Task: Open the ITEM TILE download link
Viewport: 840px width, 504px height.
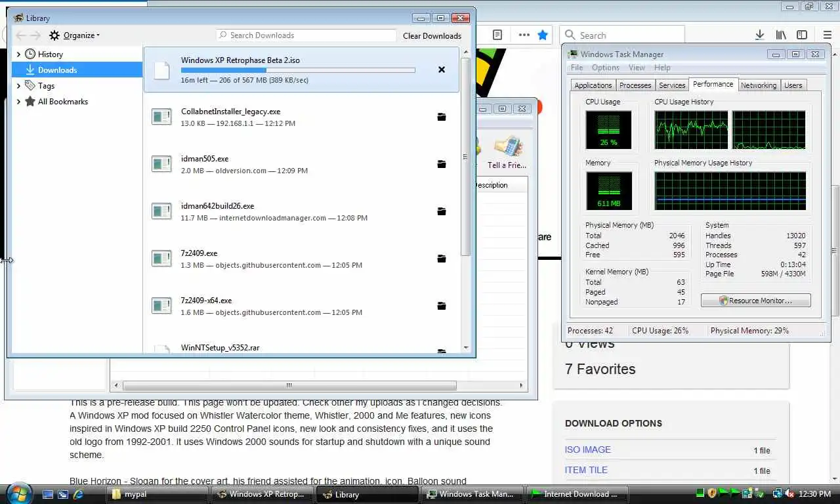Action: (x=586, y=470)
